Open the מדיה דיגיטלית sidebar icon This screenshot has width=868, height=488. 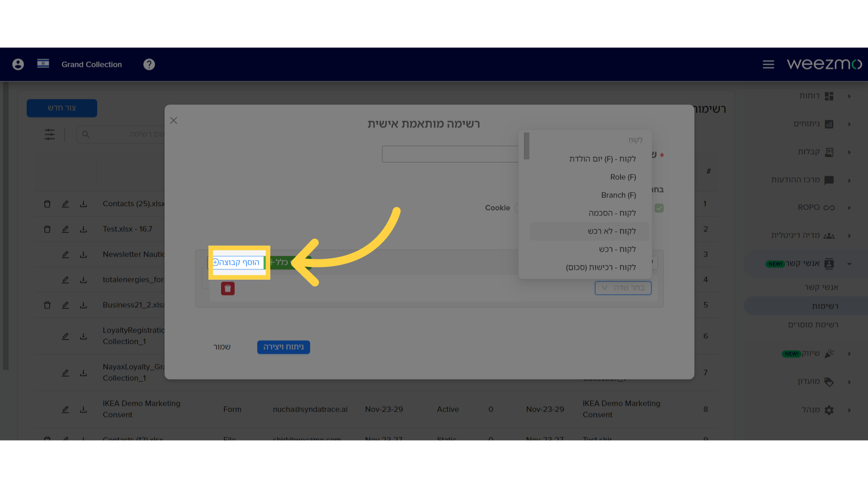coord(829,235)
